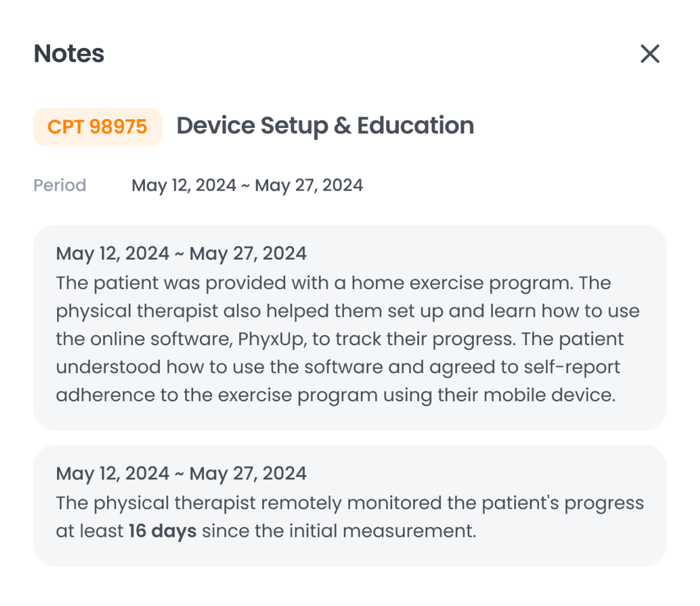This screenshot has width=700, height=606.
Task: Close the Notes dialog with X icon
Action: pos(650,54)
